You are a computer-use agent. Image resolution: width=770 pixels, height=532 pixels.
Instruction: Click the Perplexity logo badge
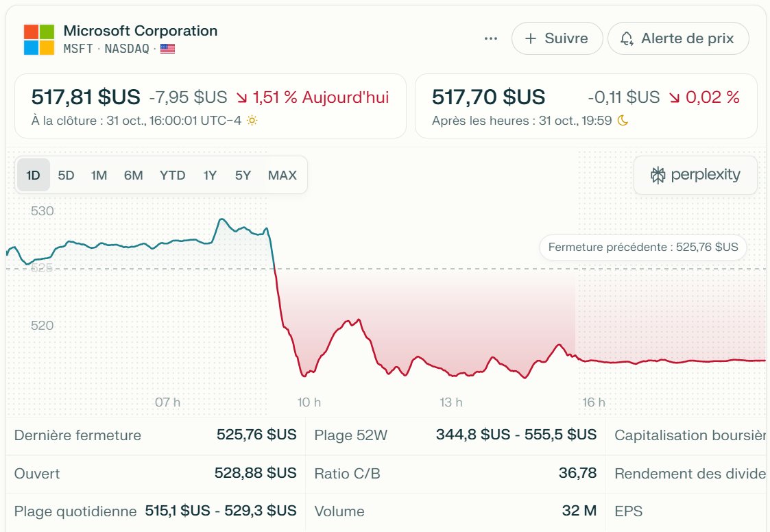695,175
